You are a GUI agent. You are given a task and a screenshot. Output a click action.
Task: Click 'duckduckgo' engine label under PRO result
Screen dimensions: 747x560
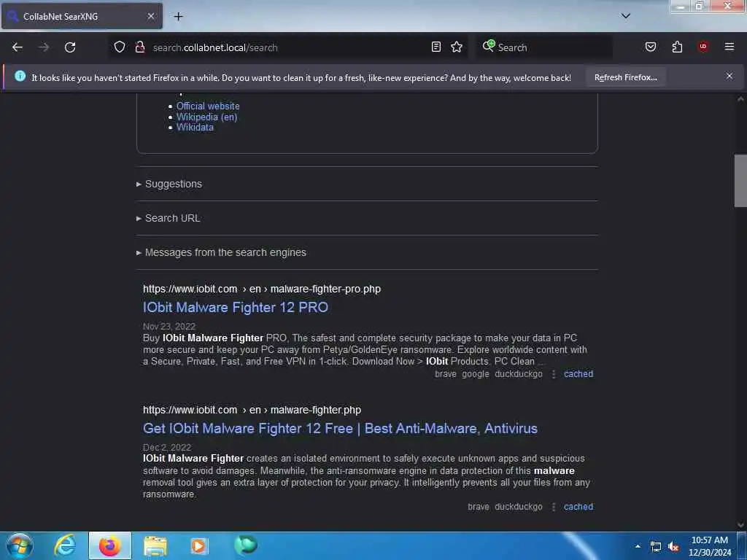click(x=519, y=374)
